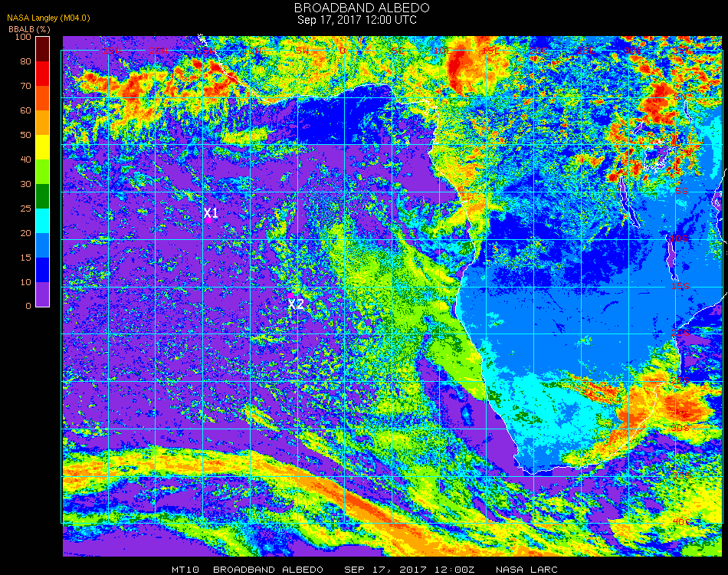Click the legend value 40

(x=25, y=159)
